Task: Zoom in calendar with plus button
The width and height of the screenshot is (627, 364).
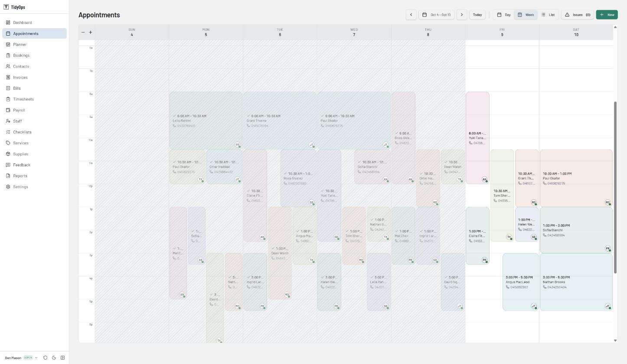Action: tap(90, 32)
